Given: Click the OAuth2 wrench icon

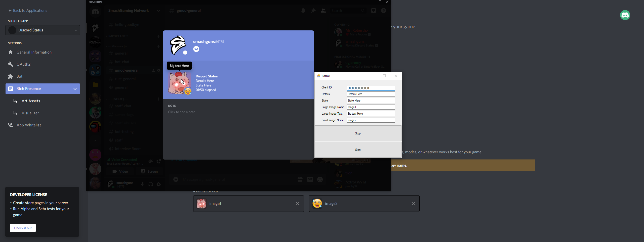Looking at the screenshot, I should (11, 64).
